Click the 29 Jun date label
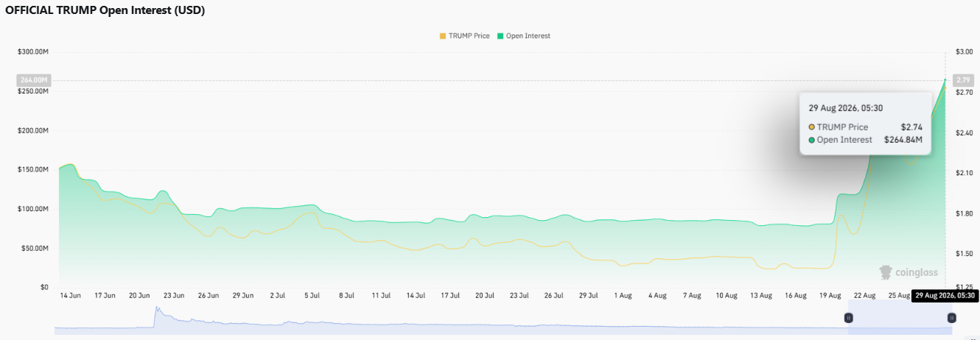 (243, 295)
